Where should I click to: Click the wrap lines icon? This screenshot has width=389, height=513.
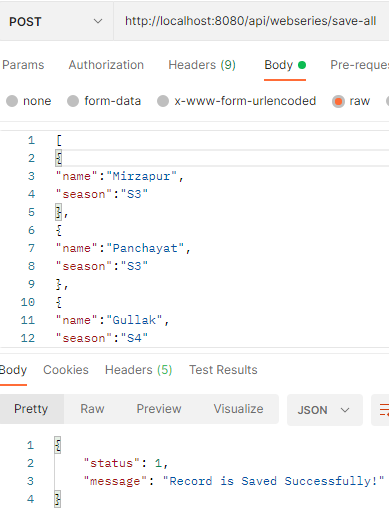pyautogui.click(x=383, y=410)
